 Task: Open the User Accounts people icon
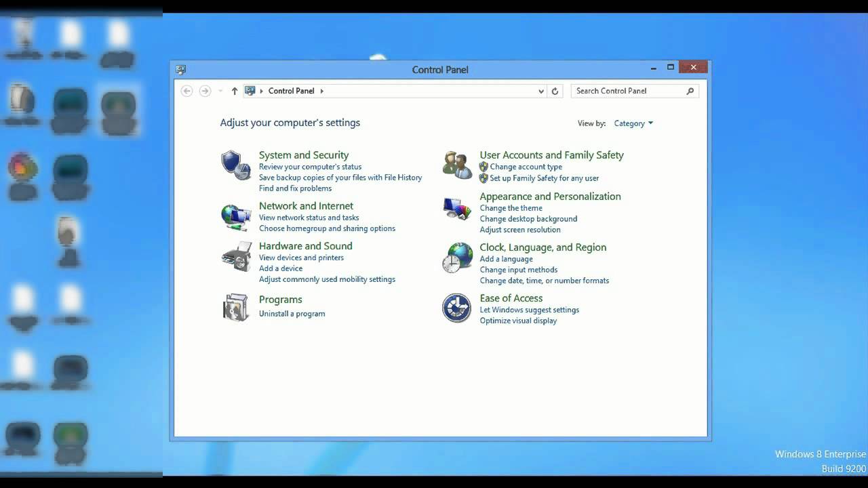coord(457,165)
